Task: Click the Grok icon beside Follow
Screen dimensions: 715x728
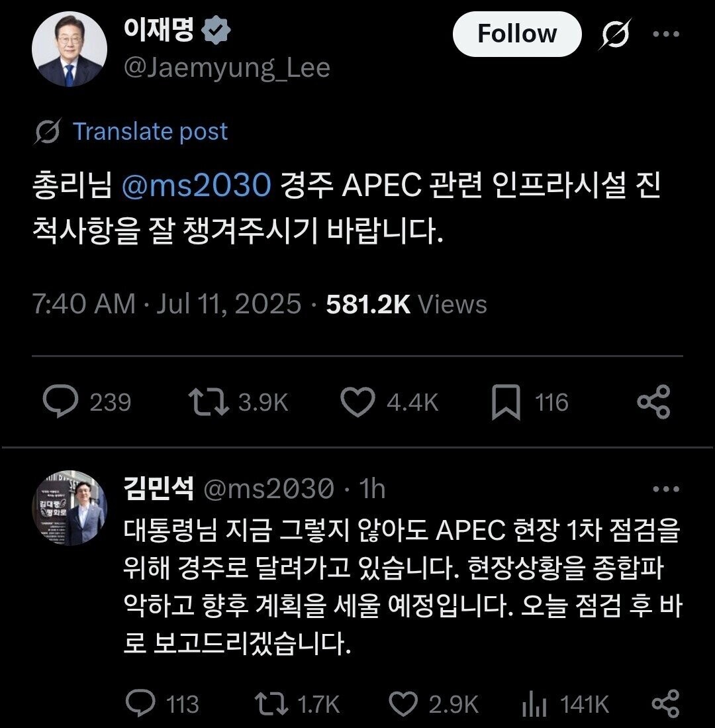Action: click(615, 34)
